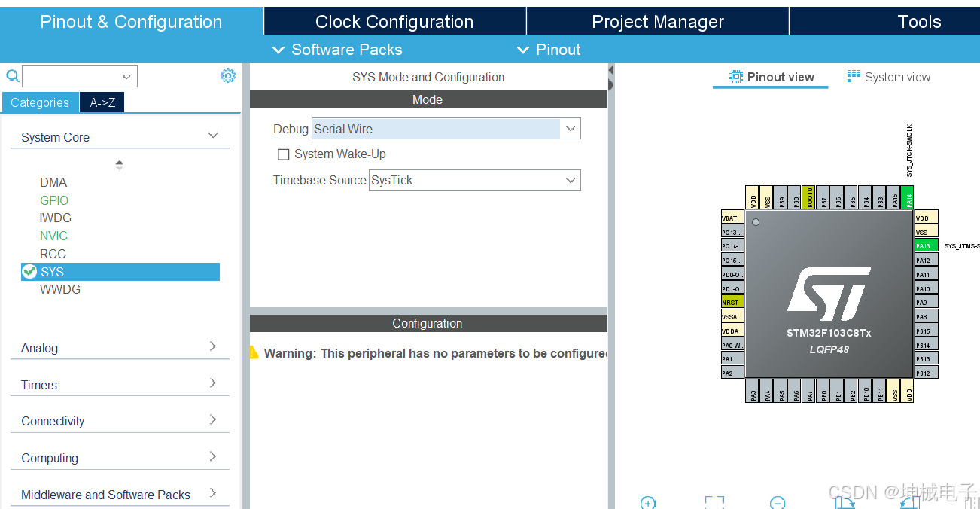Select NVIC in System Core
This screenshot has height=509, width=980.
53,236
